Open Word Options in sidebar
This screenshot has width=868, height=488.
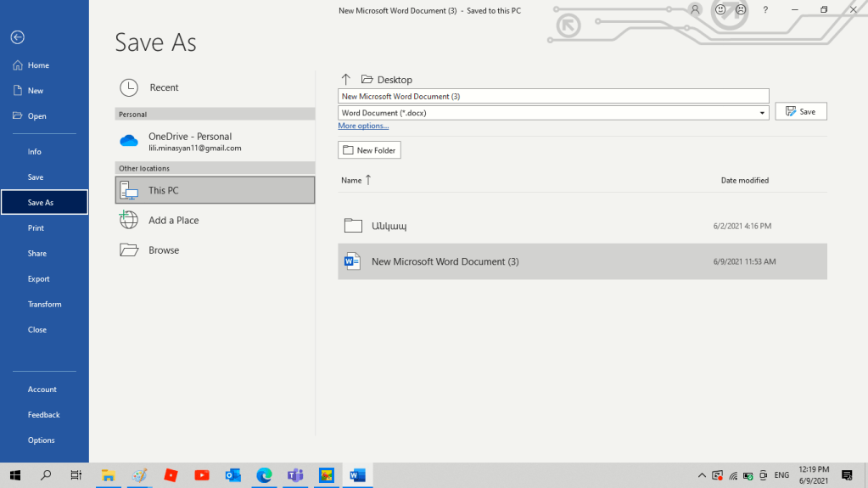pyautogui.click(x=41, y=440)
